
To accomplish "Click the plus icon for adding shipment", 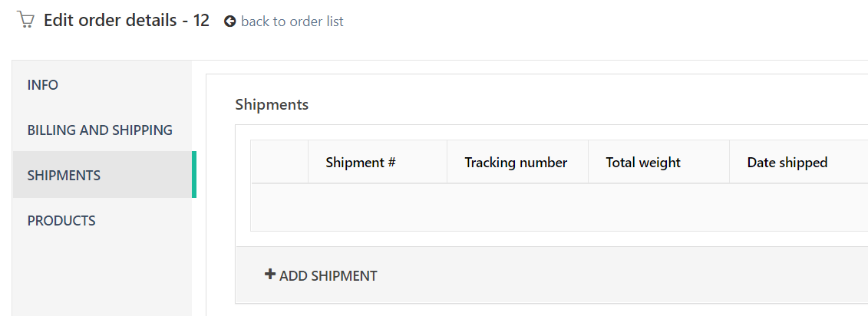I will 269,275.
